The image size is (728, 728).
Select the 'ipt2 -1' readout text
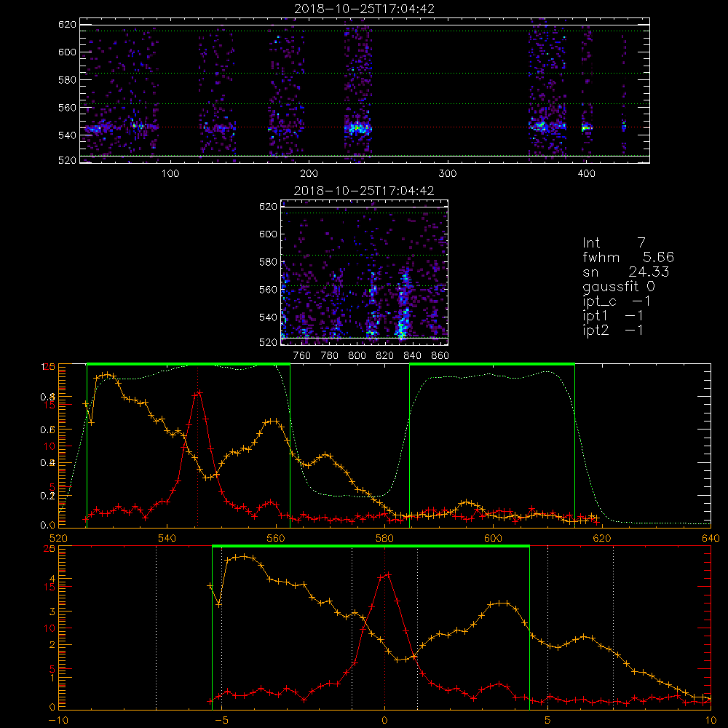tap(613, 330)
